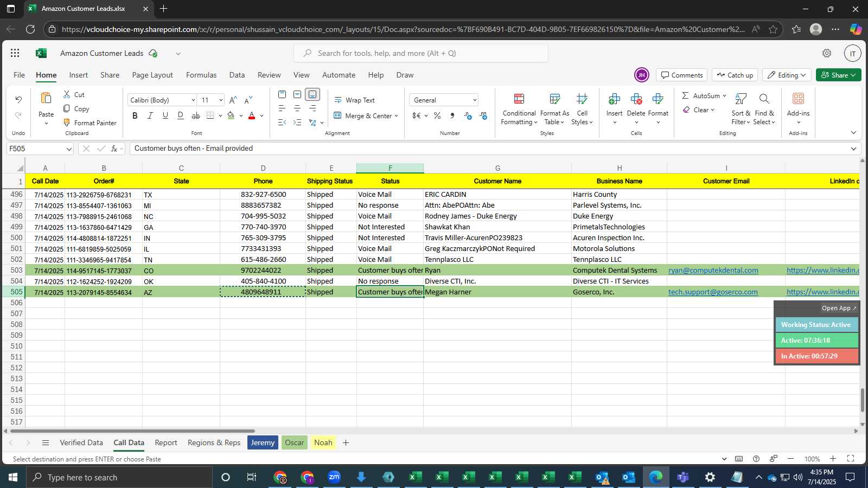
Task: Activate the Format Painter brush
Action: coord(67,123)
